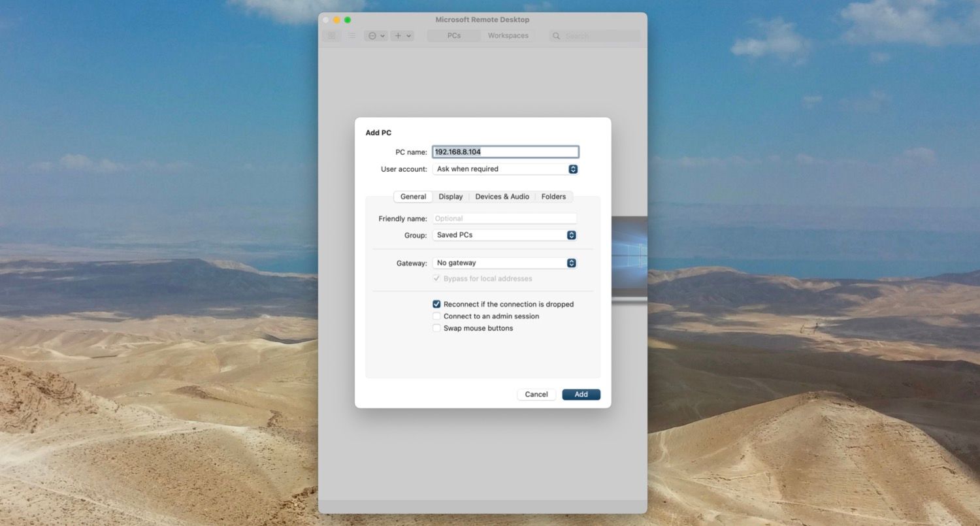This screenshot has height=526, width=980.
Task: Click the grid view icon in toolbar
Action: (x=331, y=36)
